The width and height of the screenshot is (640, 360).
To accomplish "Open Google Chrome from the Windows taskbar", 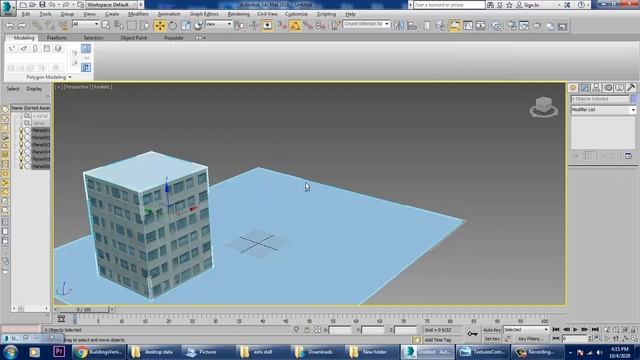I will pyautogui.click(x=98, y=352).
